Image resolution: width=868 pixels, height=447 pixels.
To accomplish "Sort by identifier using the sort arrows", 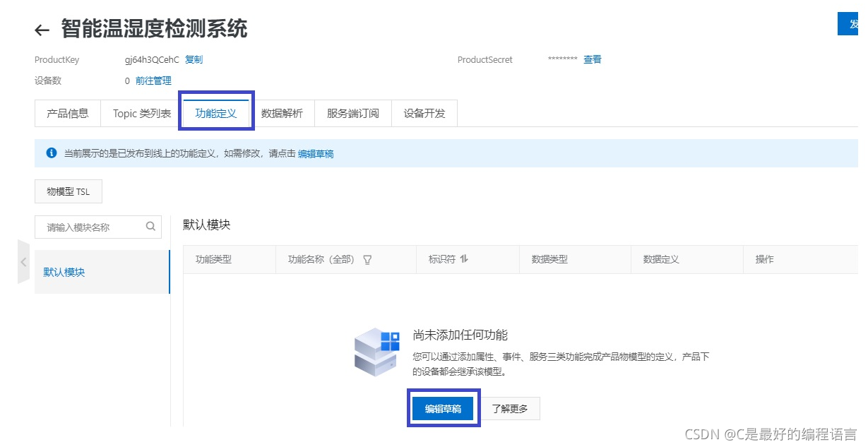I will pos(464,259).
